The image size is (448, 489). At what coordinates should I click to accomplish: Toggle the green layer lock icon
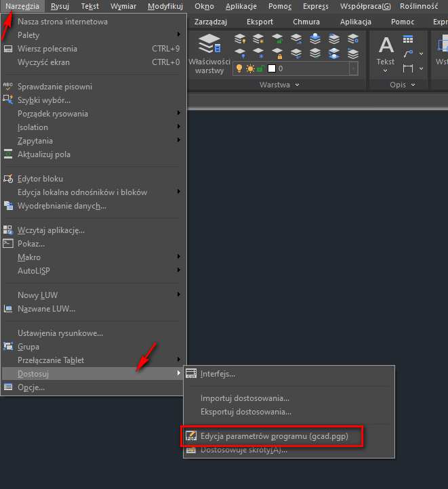click(x=260, y=68)
